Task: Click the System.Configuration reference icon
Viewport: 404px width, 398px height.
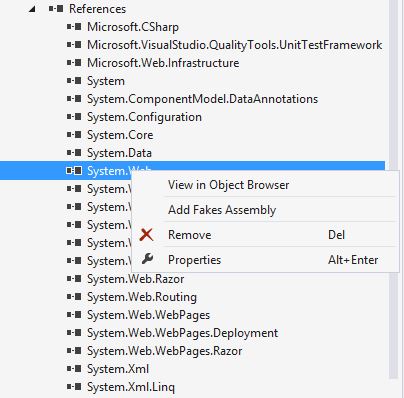Action: (74, 117)
